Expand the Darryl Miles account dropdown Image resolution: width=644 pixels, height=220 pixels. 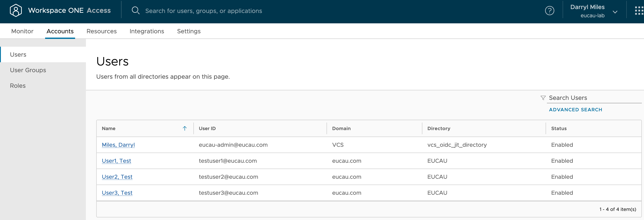[x=615, y=12]
